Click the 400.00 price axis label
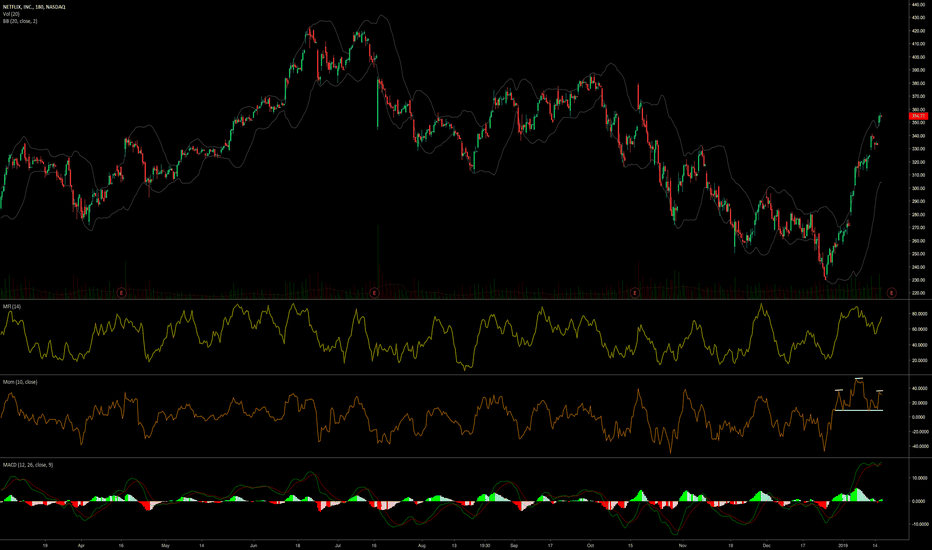Screen dimensions: 932x550 [918, 57]
